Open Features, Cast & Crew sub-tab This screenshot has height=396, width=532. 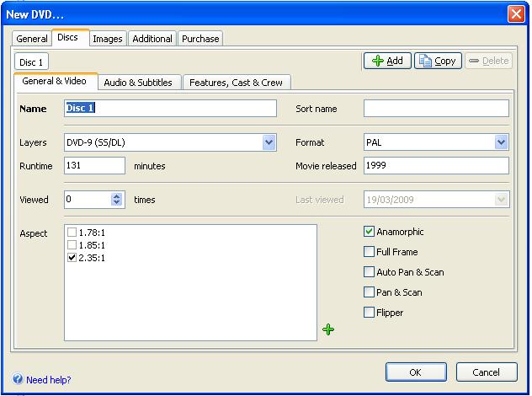click(237, 83)
